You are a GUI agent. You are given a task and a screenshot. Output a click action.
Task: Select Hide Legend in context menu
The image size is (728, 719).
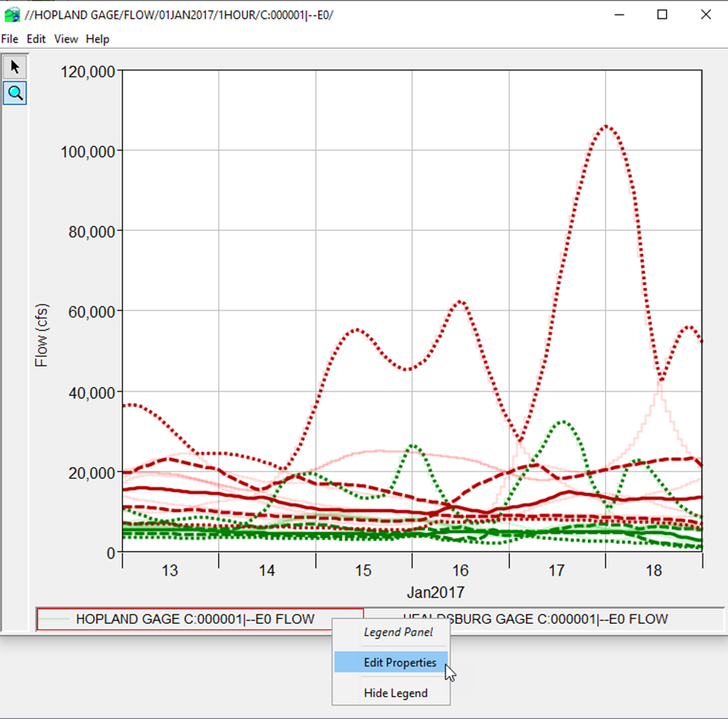(x=395, y=693)
